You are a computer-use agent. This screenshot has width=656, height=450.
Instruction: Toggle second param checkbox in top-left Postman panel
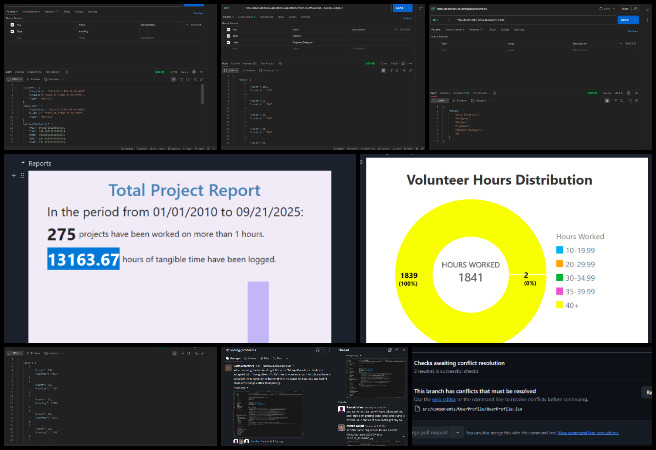12,31
